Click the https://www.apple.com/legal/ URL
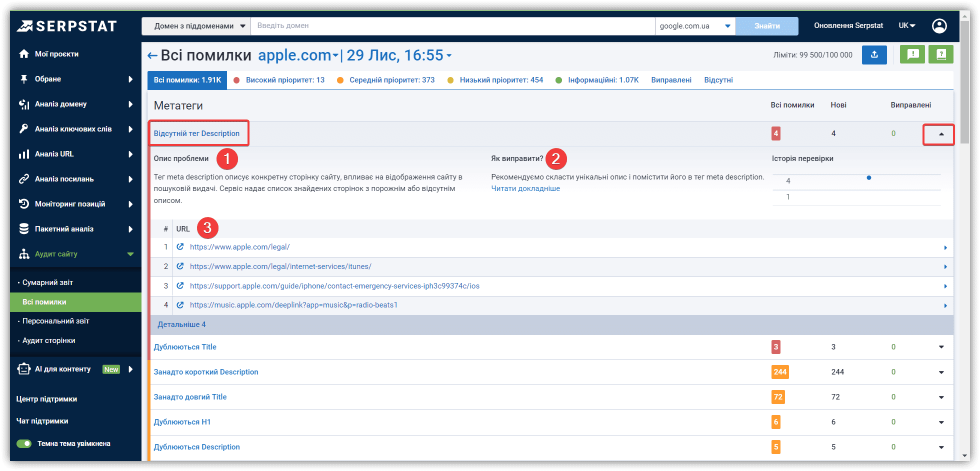Viewport: 980px width, 471px height. pyautogui.click(x=239, y=247)
